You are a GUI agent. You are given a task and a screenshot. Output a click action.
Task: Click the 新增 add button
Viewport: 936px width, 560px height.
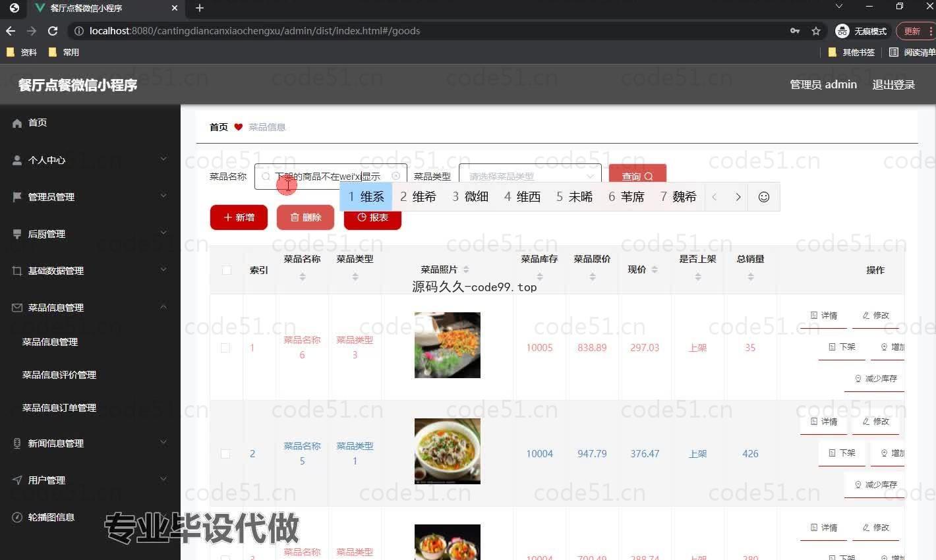point(239,217)
